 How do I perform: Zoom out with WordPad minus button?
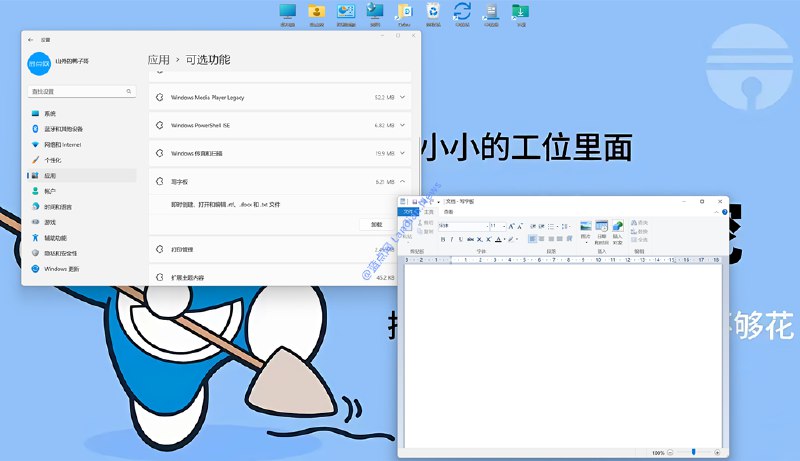tap(670, 452)
